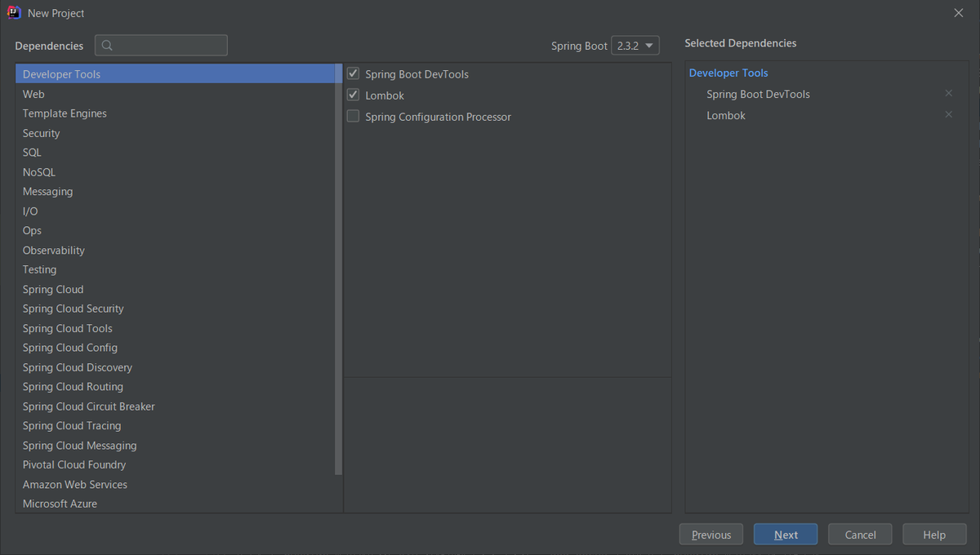Select Template Engines category
The width and height of the screenshot is (980, 555).
tap(175, 113)
